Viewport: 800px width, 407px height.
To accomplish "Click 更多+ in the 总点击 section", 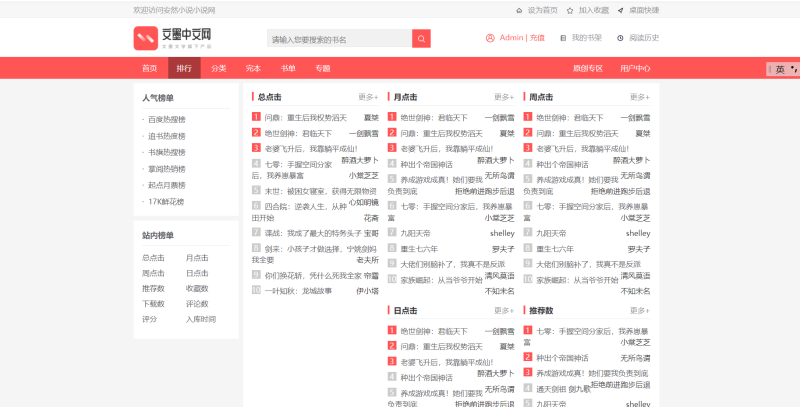I will pyautogui.click(x=368, y=97).
